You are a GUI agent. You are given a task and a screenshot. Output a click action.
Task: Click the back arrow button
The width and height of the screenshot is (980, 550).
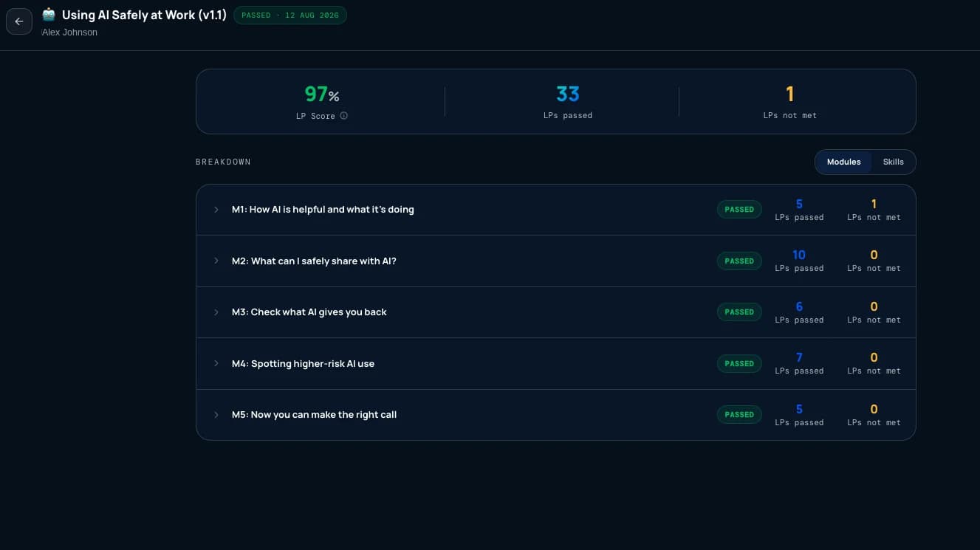pyautogui.click(x=19, y=21)
